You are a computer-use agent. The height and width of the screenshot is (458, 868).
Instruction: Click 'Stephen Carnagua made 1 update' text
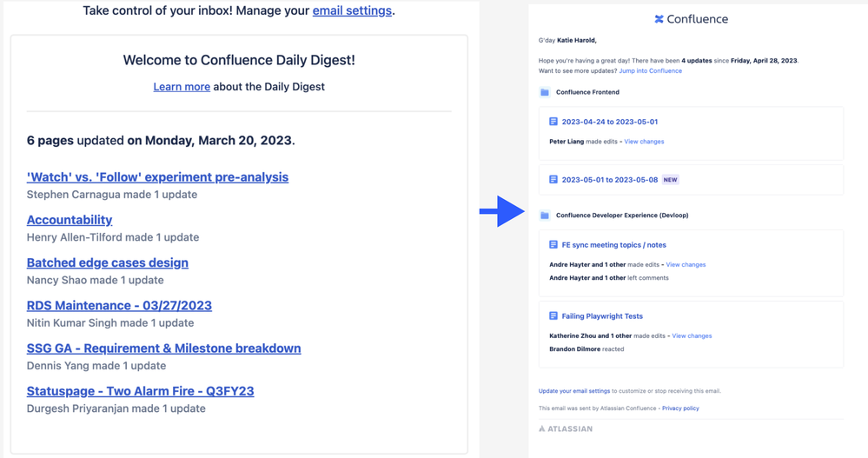coord(112,195)
